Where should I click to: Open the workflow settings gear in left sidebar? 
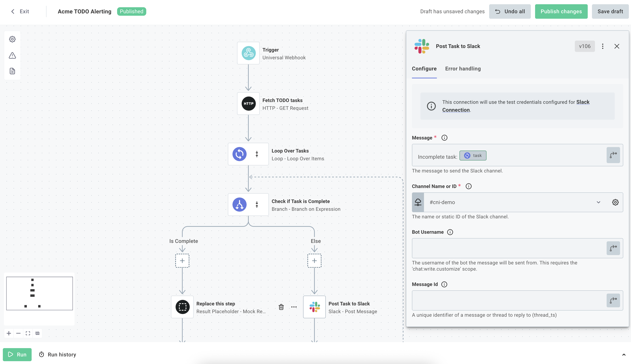12,39
